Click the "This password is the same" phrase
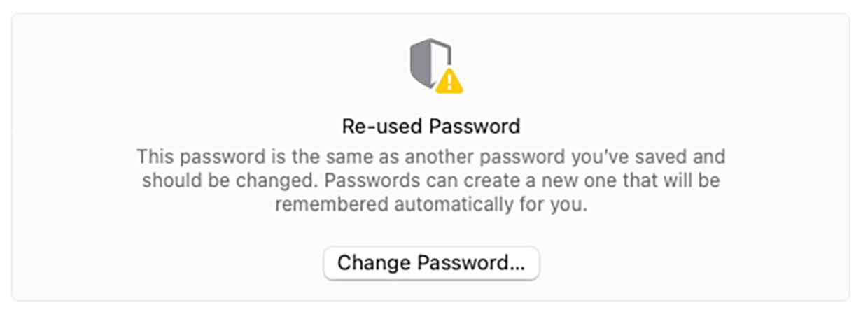 pos(259,155)
